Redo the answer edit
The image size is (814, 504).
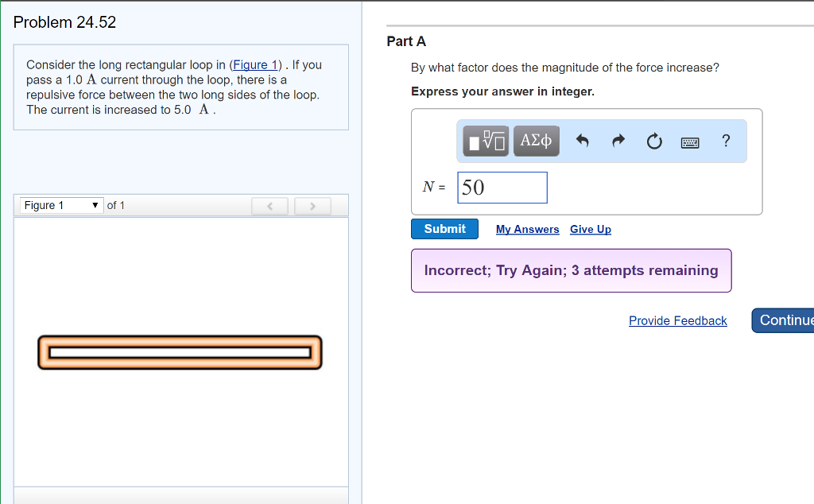(x=618, y=141)
